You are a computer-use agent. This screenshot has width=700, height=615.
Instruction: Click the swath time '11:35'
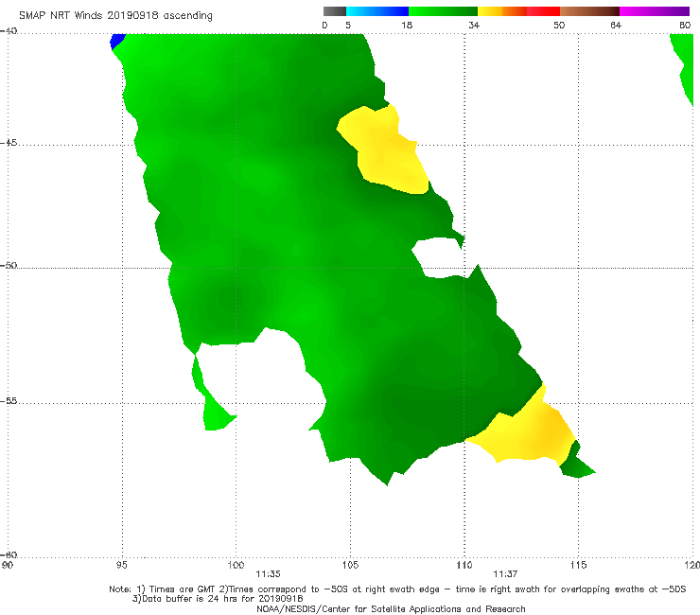point(268,574)
